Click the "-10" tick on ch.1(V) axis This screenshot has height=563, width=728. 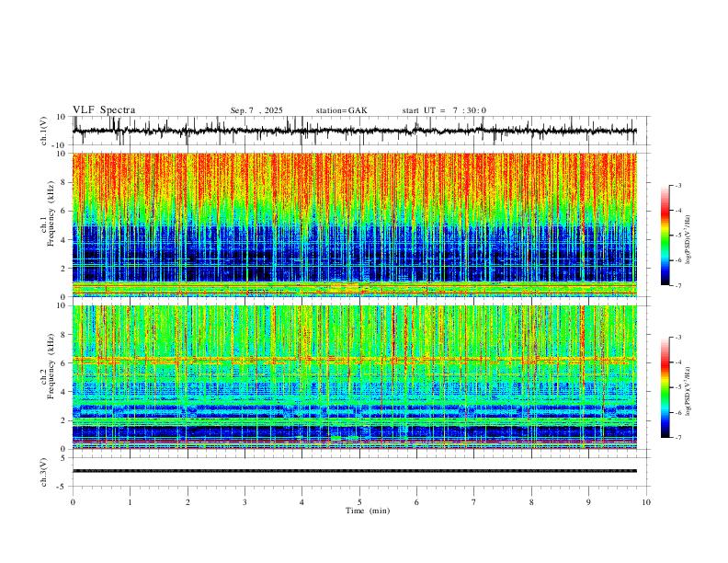pos(60,145)
